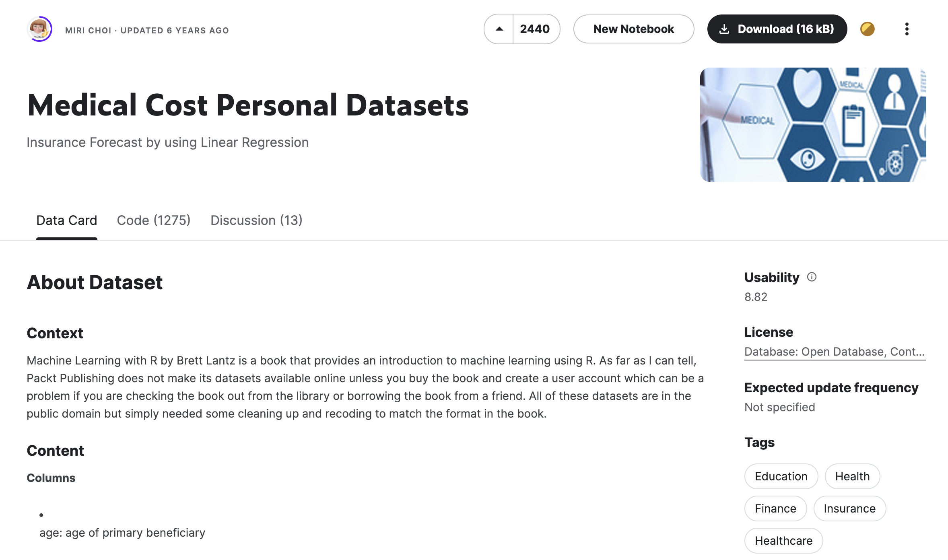
Task: Open the truncated Database license link
Action: coord(835,352)
